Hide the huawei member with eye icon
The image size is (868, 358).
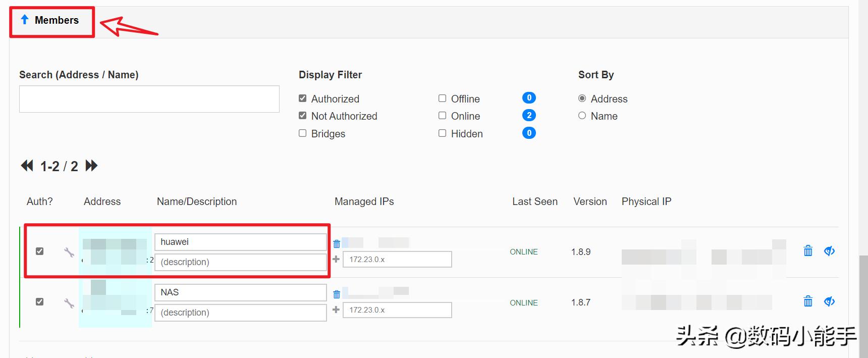(x=829, y=251)
